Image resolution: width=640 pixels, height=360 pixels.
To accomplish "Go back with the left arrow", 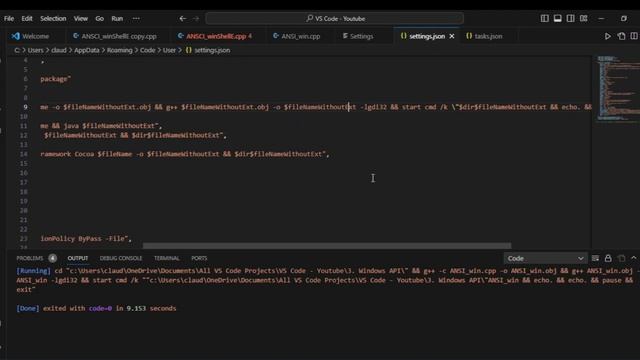I will [182, 18].
